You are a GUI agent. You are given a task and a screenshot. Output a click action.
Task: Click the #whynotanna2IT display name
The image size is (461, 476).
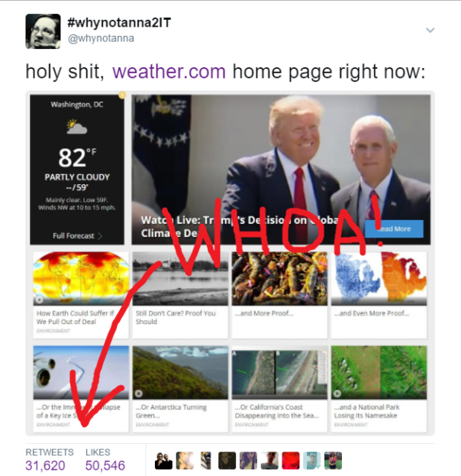(x=119, y=23)
